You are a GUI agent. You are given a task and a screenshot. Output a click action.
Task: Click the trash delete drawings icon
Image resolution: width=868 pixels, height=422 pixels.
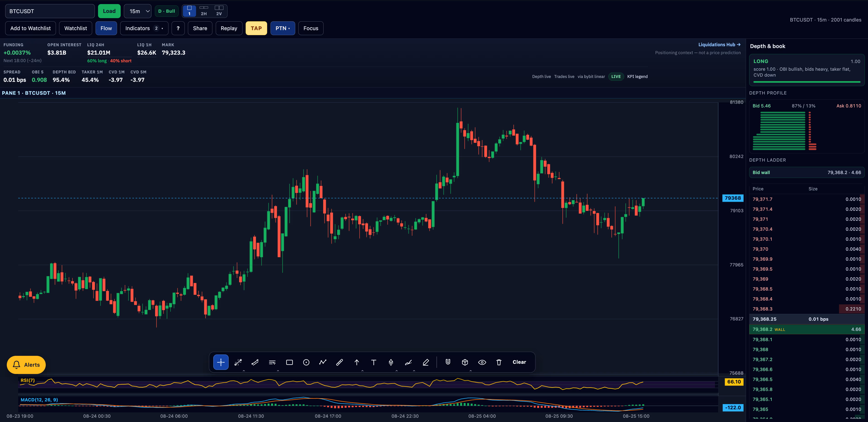(499, 362)
